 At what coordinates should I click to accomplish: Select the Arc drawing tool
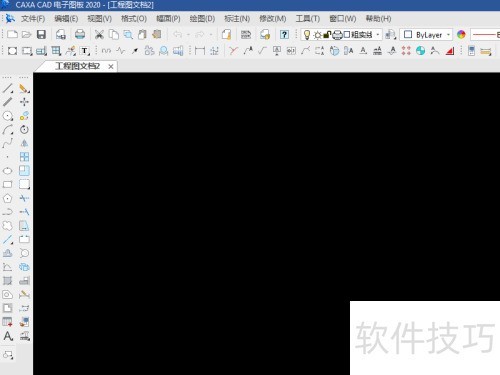point(7,130)
